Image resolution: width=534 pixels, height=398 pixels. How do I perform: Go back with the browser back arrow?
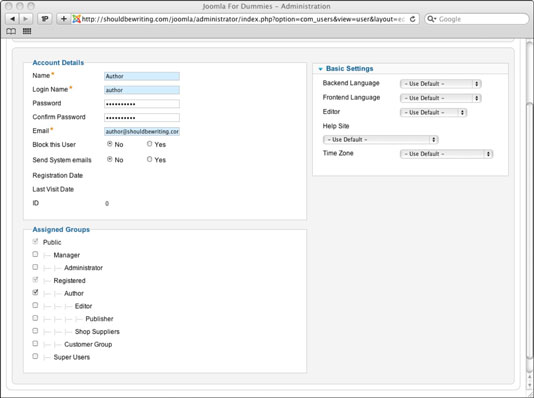point(13,19)
